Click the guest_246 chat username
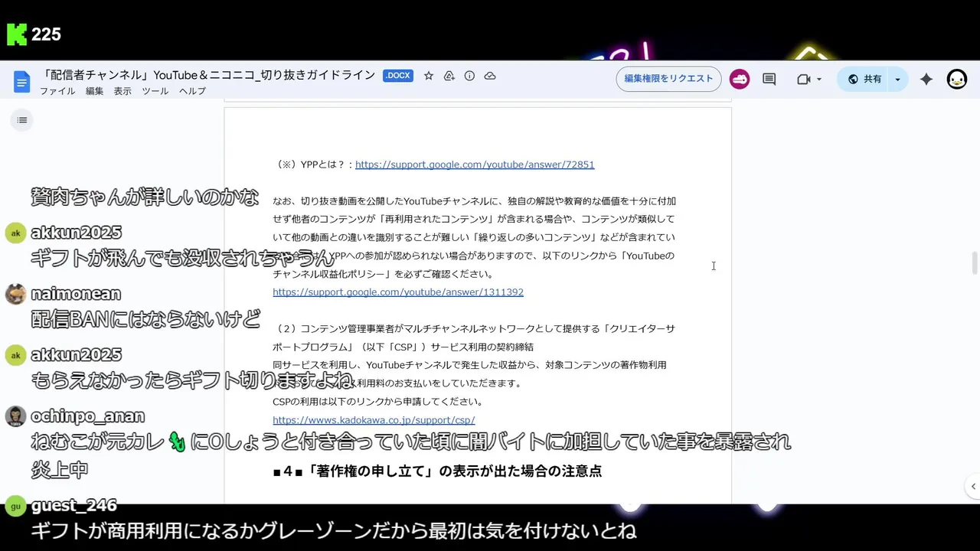This screenshot has width=980, height=551. point(73,505)
